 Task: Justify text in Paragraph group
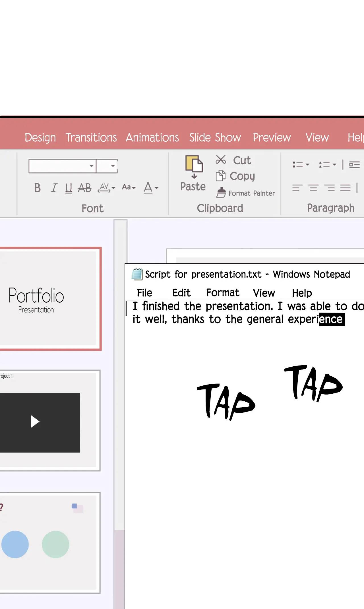point(345,188)
